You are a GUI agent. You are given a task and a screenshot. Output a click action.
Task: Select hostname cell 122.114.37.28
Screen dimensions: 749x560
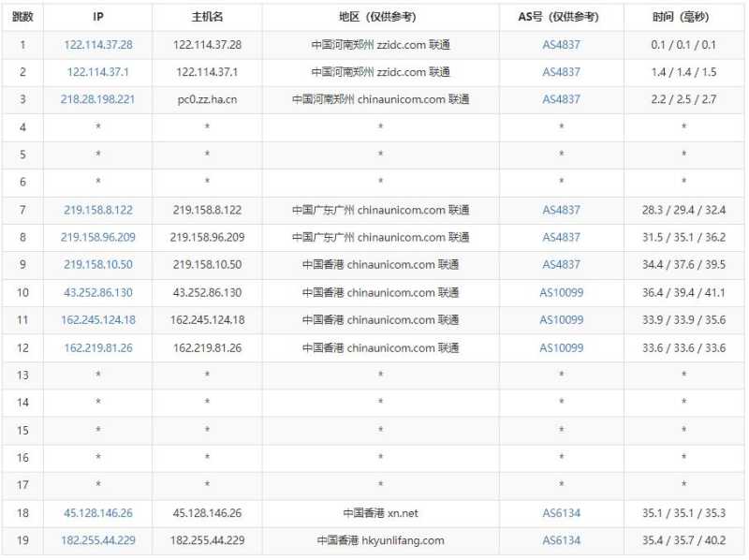click(207, 45)
